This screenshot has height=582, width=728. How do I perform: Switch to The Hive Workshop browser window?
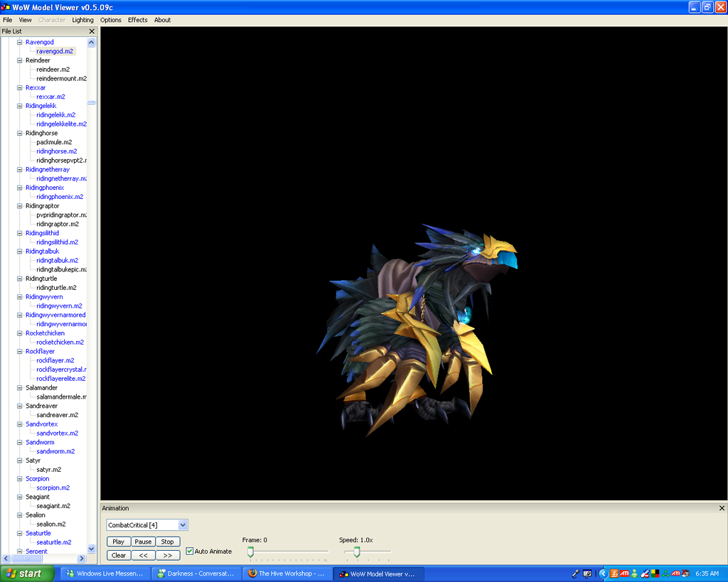pos(287,573)
